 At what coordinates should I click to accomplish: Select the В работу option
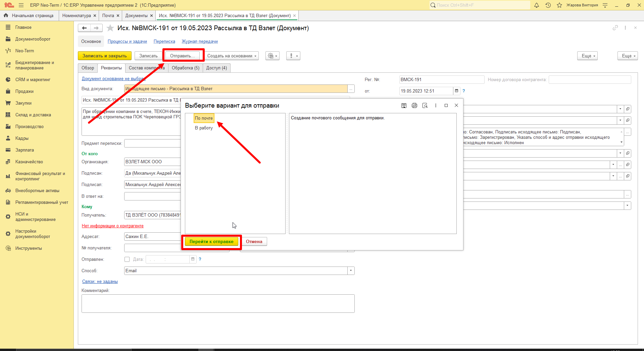[x=204, y=128]
